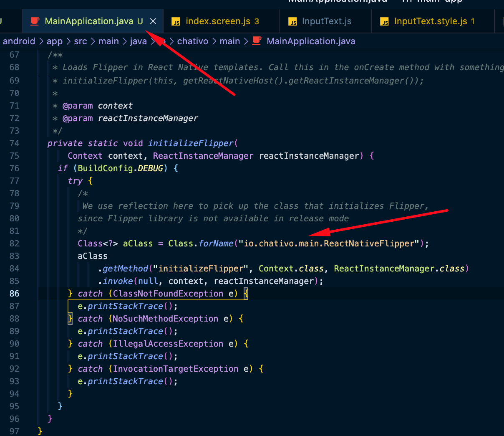Click the JS icon on InputText.style.js tab
Screen dimensions: 504x436
click(385, 22)
